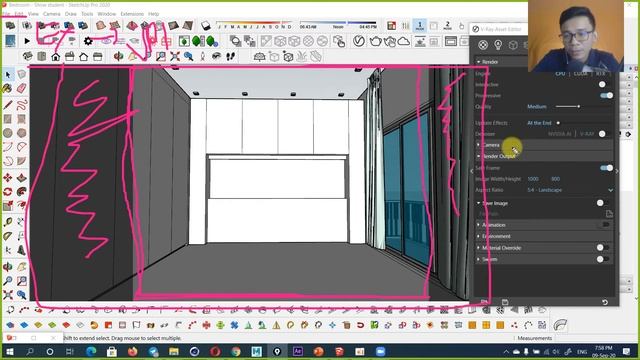Screen dimensions: 640x360
Task: Toggle the Interactive render switch
Action: [x=604, y=84]
